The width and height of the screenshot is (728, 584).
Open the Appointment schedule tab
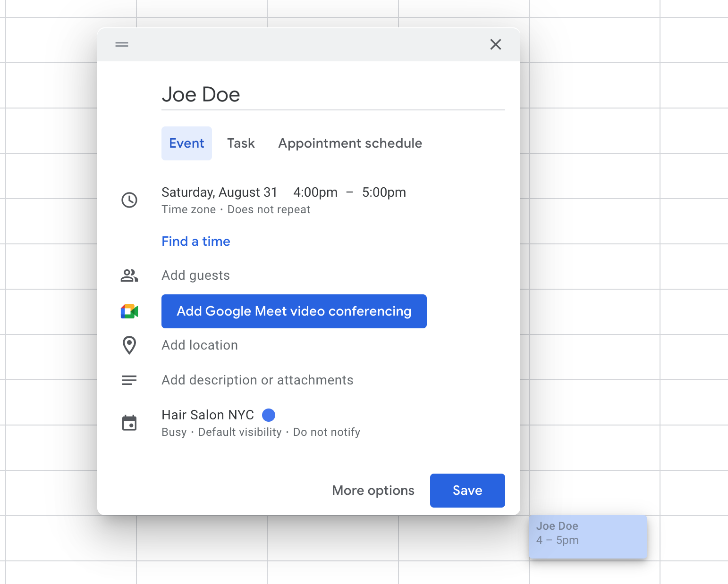point(349,143)
